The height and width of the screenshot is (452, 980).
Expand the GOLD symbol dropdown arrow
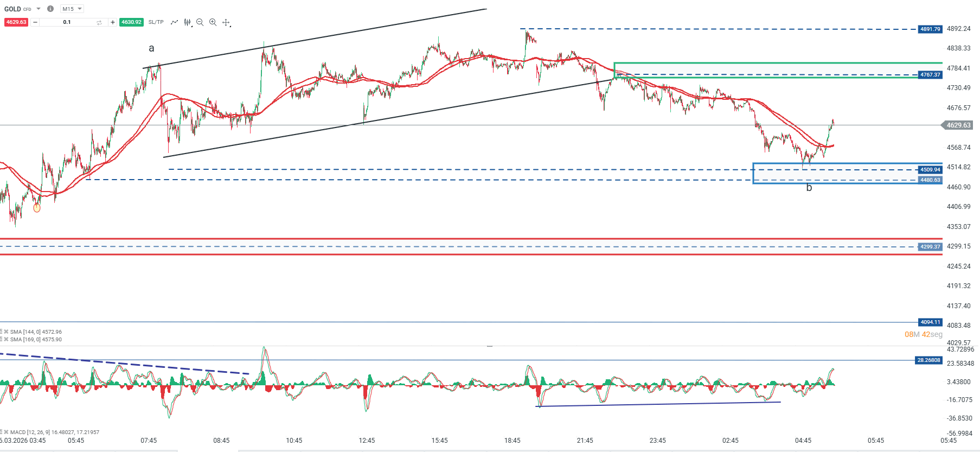click(39, 9)
